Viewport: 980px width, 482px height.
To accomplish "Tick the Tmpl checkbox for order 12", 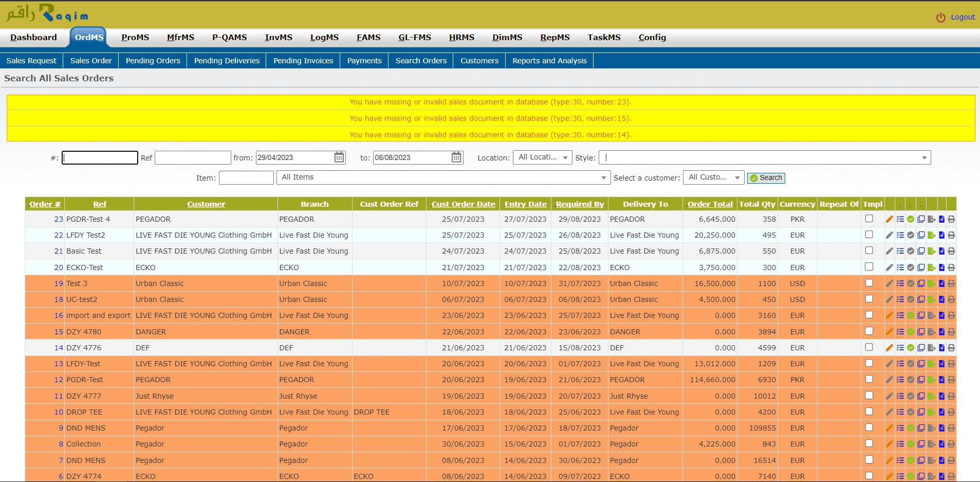I will click(869, 379).
